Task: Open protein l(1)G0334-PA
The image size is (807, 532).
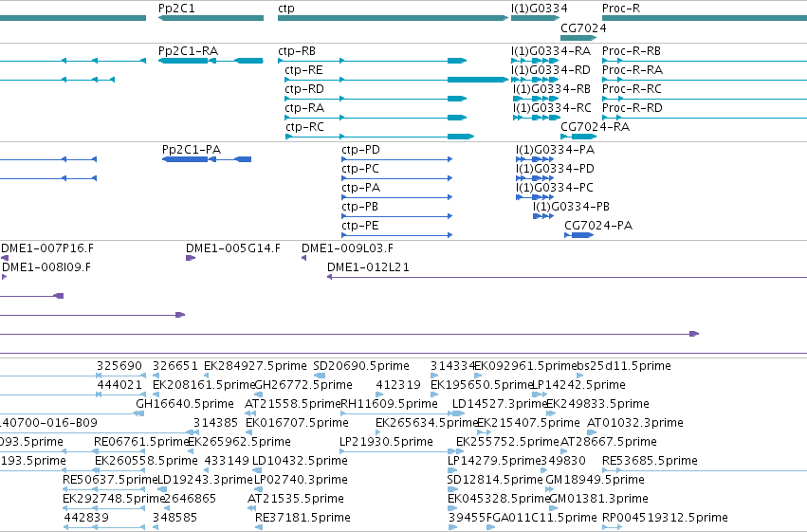Action: pyautogui.click(x=556, y=150)
